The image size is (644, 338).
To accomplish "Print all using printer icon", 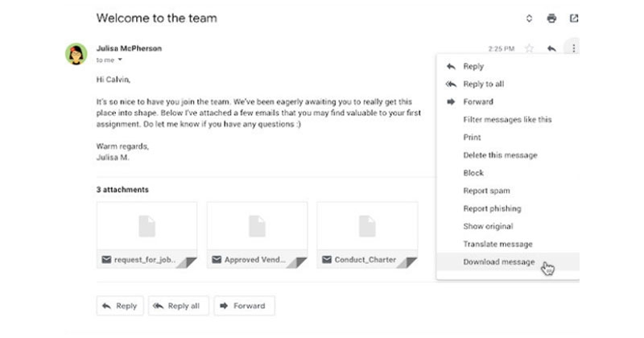I will tap(551, 19).
